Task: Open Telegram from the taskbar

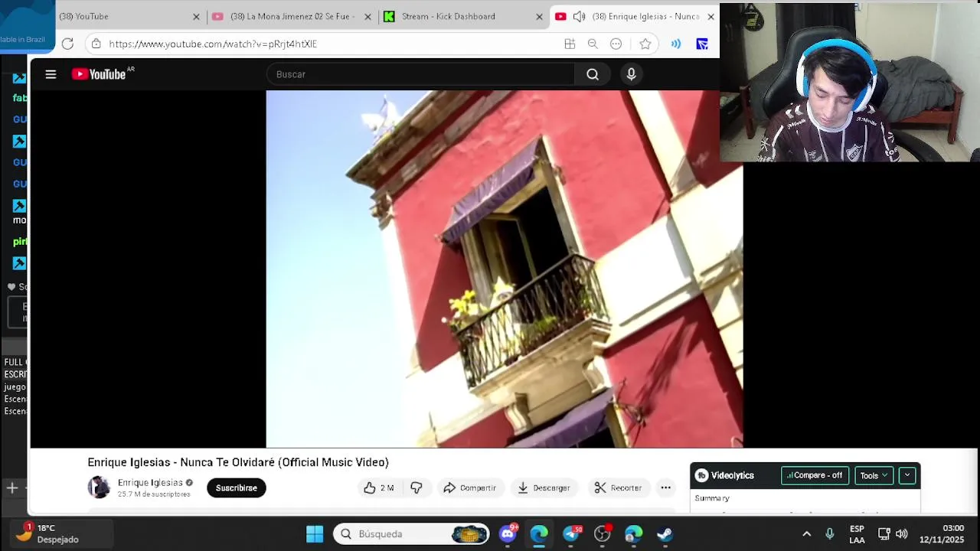Action: (x=571, y=534)
